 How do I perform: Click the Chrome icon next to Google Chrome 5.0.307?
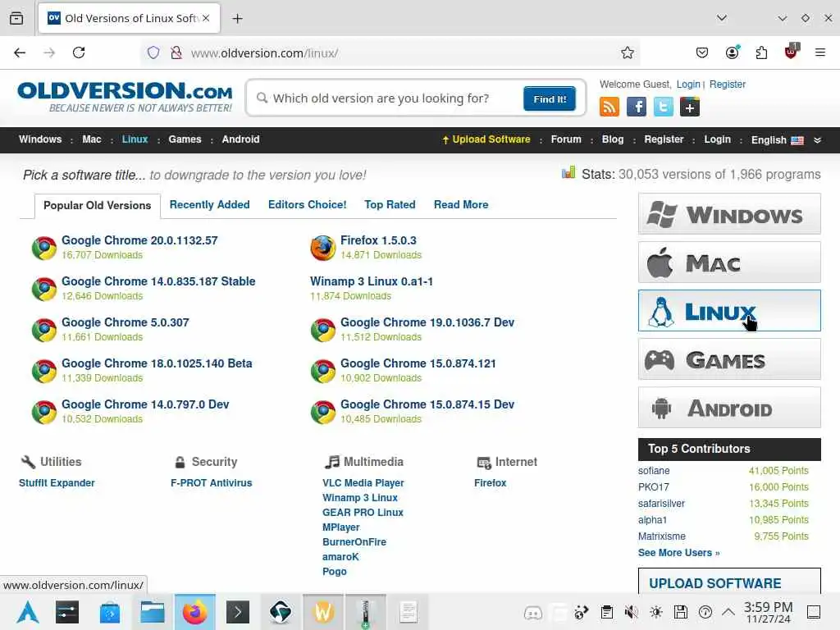[x=44, y=330]
